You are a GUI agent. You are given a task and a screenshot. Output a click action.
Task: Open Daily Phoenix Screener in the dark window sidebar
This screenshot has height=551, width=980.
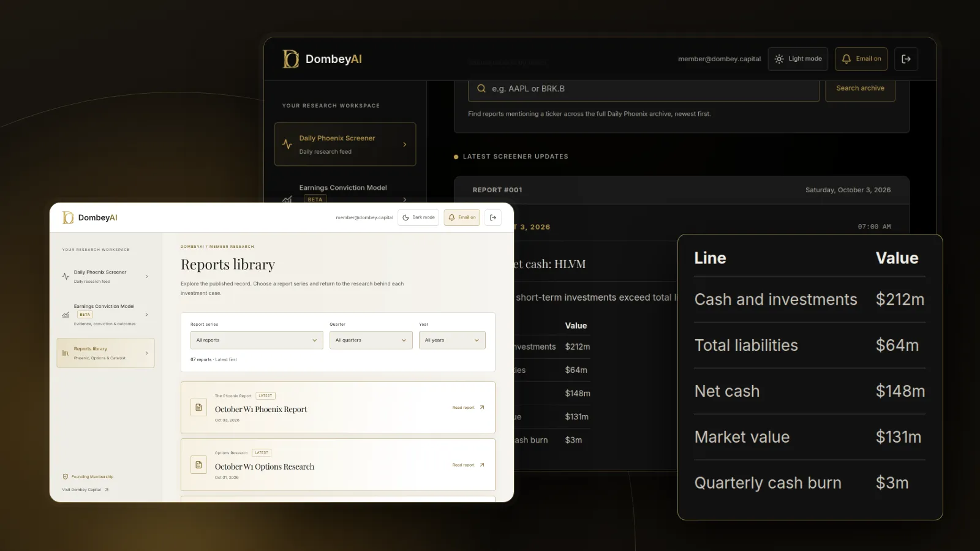[x=345, y=144]
